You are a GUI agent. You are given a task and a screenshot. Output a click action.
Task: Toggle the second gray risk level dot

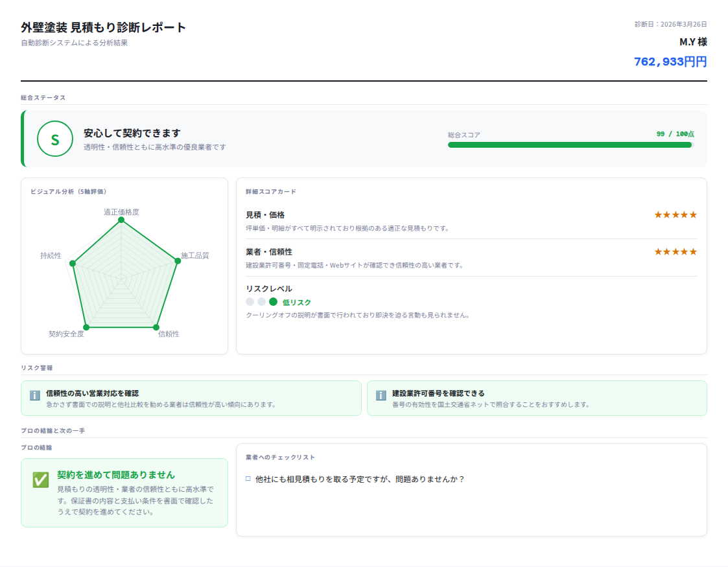coord(263,301)
